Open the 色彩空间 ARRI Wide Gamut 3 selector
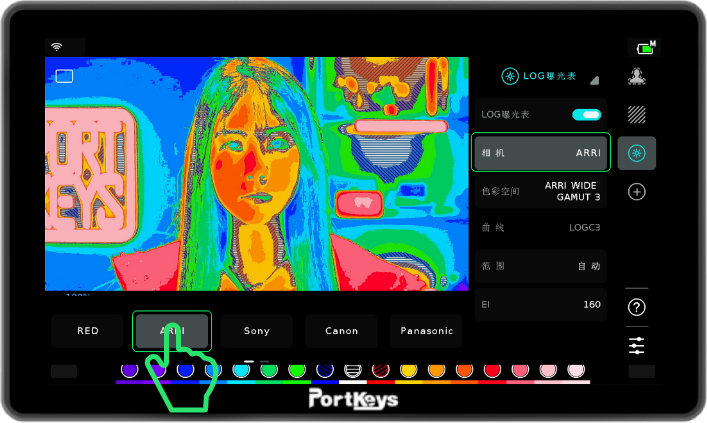The height and width of the screenshot is (423, 707). 540,191
